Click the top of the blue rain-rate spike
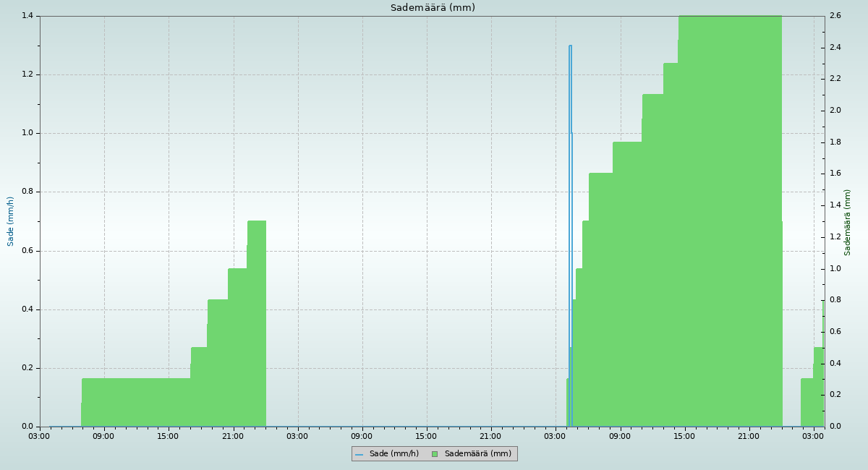Viewport: 868px width, 470px height. tap(570, 46)
